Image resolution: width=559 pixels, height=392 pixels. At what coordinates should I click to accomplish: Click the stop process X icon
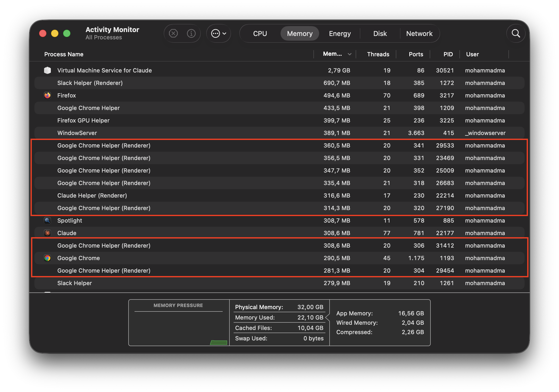point(173,33)
